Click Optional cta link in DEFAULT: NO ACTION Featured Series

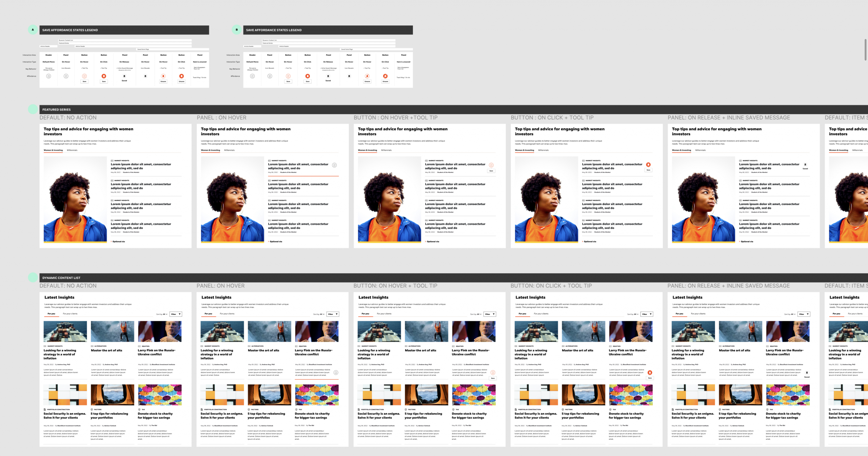[118, 242]
